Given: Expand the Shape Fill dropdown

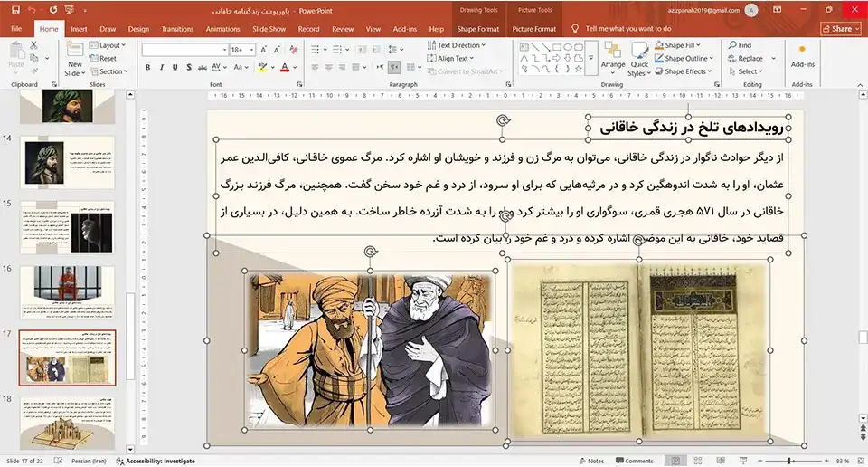Looking at the screenshot, I should [x=679, y=45].
